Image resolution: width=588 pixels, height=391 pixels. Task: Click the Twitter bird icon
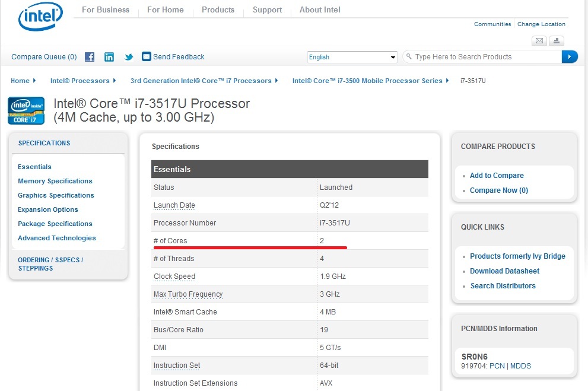[x=129, y=57]
